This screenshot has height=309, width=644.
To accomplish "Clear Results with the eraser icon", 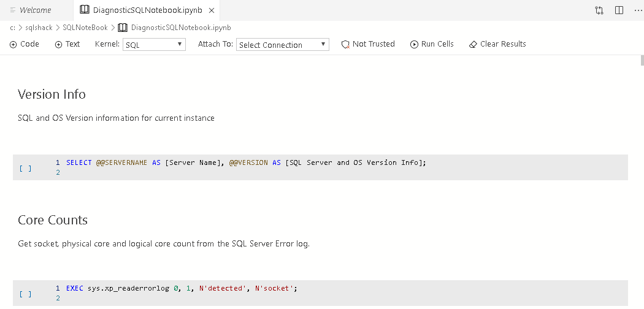I will coord(473,44).
